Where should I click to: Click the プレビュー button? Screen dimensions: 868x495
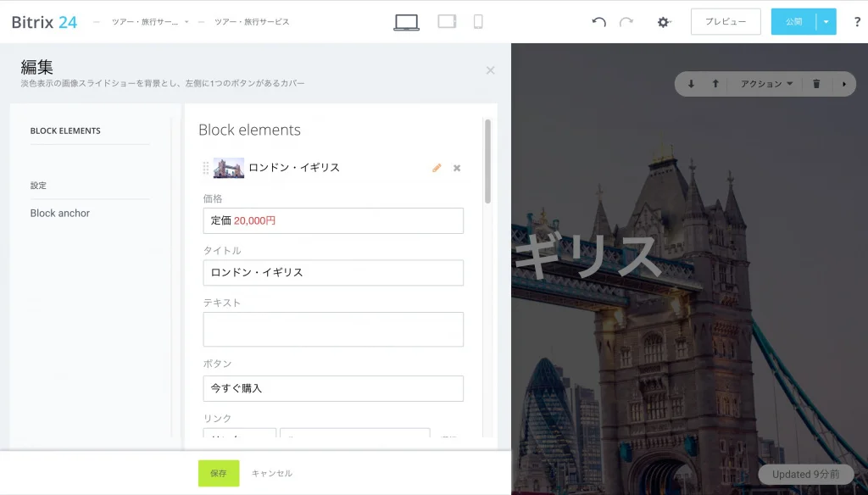(x=726, y=21)
